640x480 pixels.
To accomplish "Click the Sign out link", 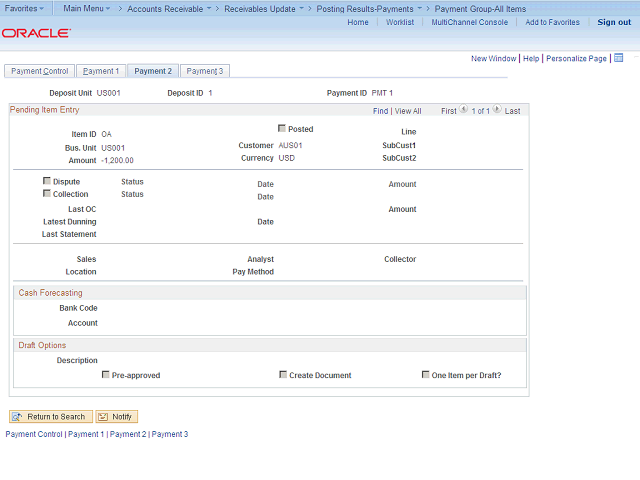I will tap(614, 22).
